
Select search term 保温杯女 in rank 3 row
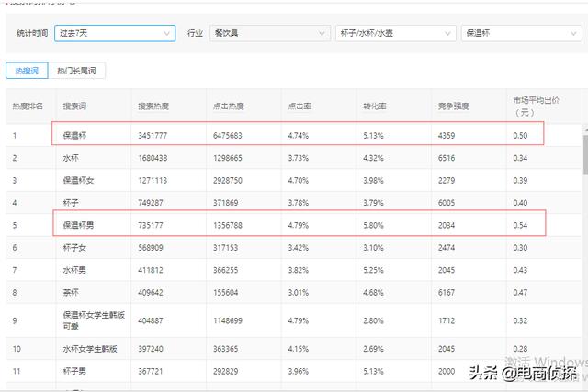(x=78, y=180)
